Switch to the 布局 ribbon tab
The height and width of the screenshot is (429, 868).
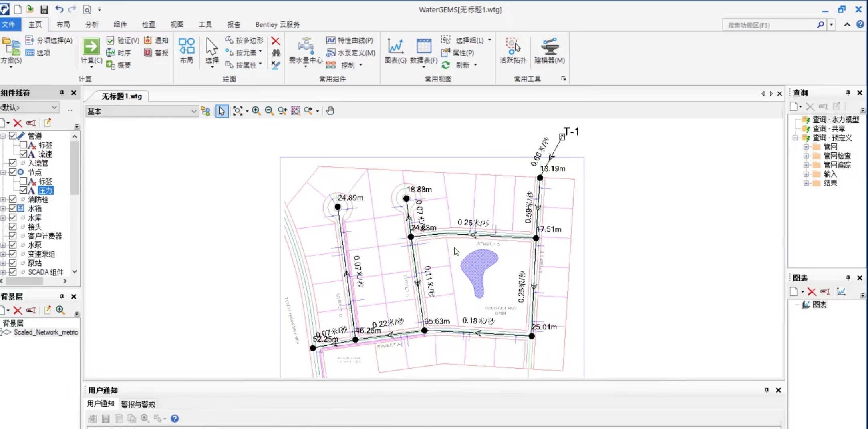click(63, 24)
